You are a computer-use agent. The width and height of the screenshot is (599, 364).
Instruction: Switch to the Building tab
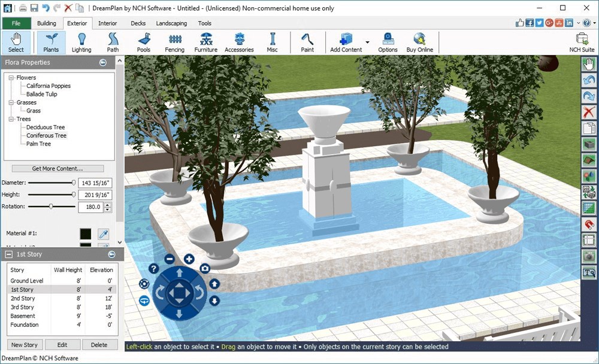coord(47,23)
